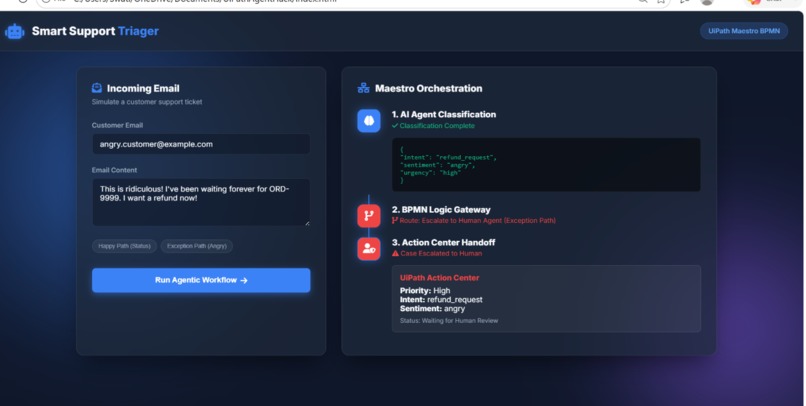Click the 'Case Escalated to Human' text

[441, 253]
